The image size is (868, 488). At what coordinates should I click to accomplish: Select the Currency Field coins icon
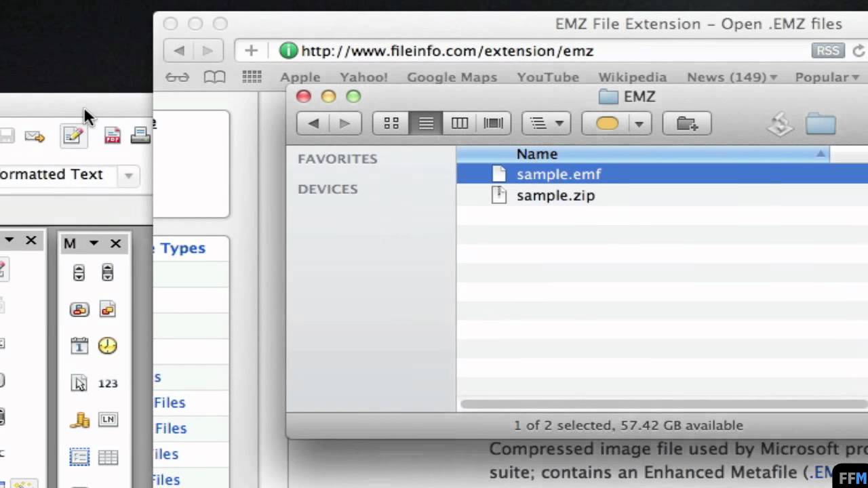click(79, 420)
